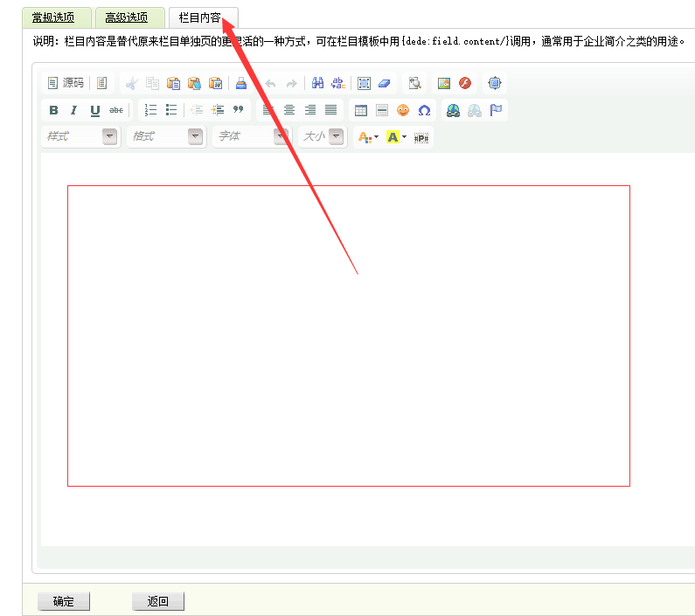Viewport: 695px width, 616px height.
Task: Insert a smiley emoticon
Action: [x=403, y=110]
